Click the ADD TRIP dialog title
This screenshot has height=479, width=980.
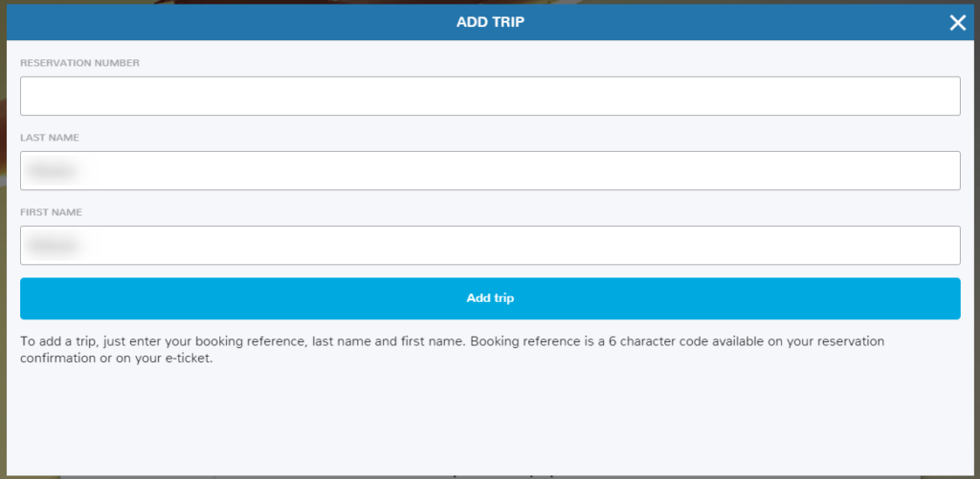pyautogui.click(x=490, y=23)
